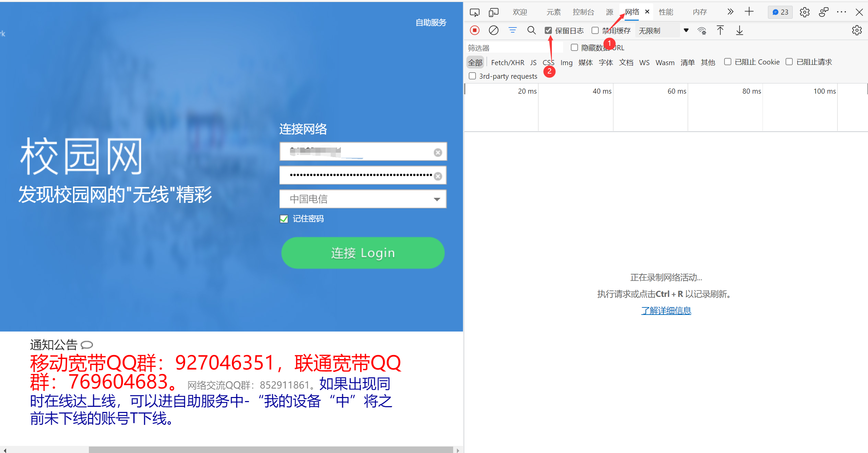Stop recording network activity

[x=475, y=30]
